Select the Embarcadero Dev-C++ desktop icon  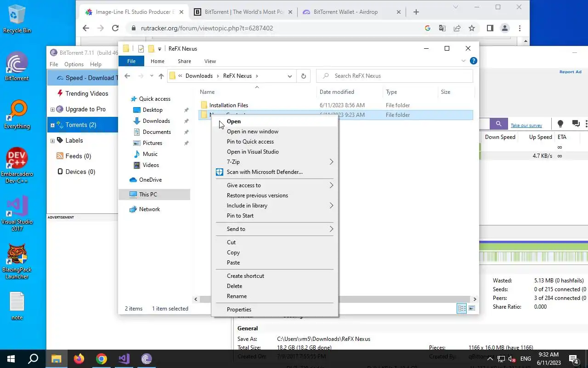(17, 166)
